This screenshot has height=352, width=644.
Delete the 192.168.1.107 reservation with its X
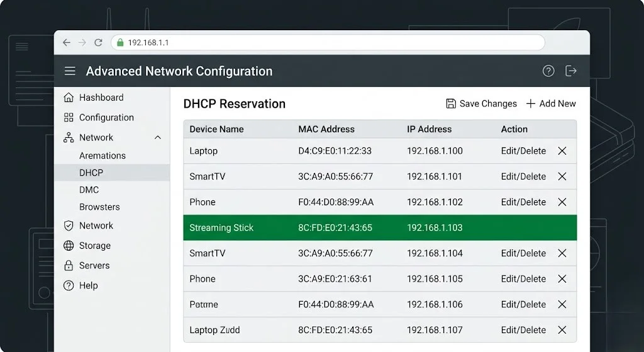(x=562, y=330)
